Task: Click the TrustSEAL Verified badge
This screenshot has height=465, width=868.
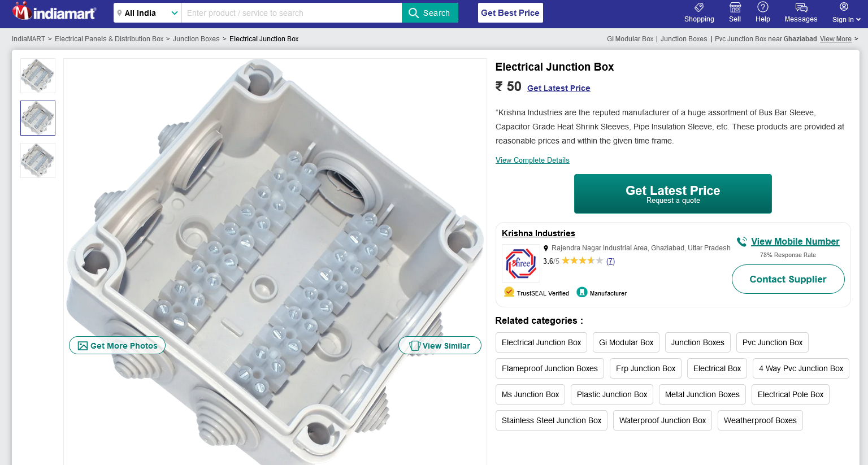Action: [536, 293]
